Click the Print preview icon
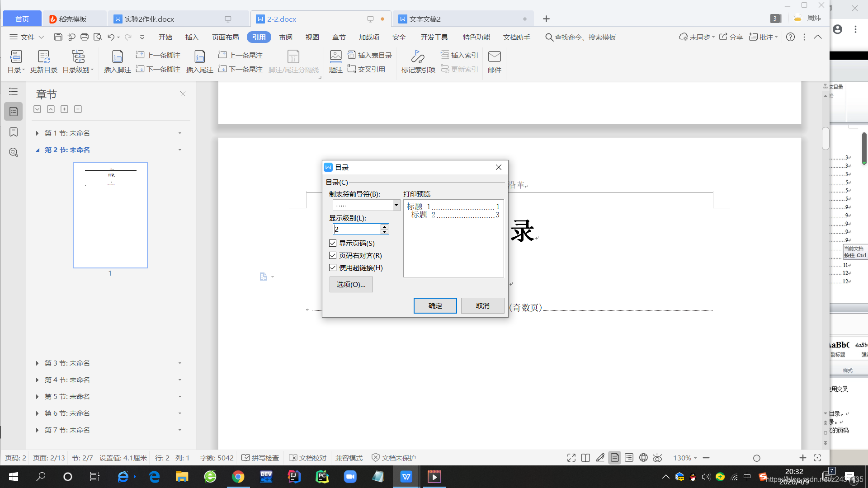This screenshot has width=868, height=488. pyautogui.click(x=98, y=37)
